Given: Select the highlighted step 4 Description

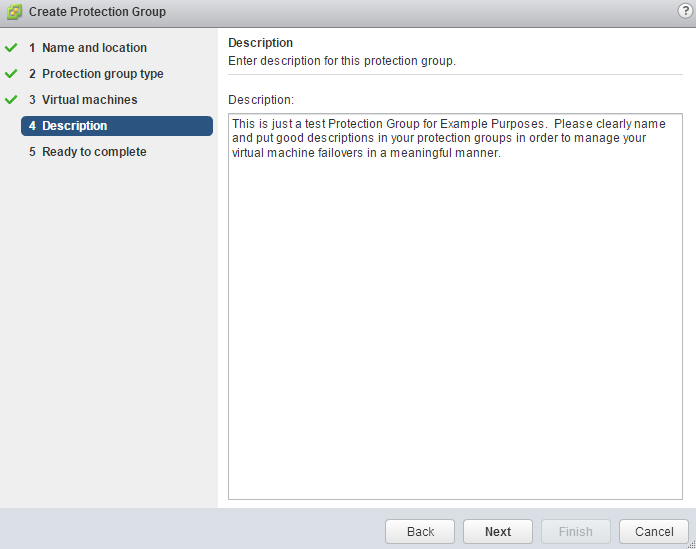Looking at the screenshot, I should point(116,126).
